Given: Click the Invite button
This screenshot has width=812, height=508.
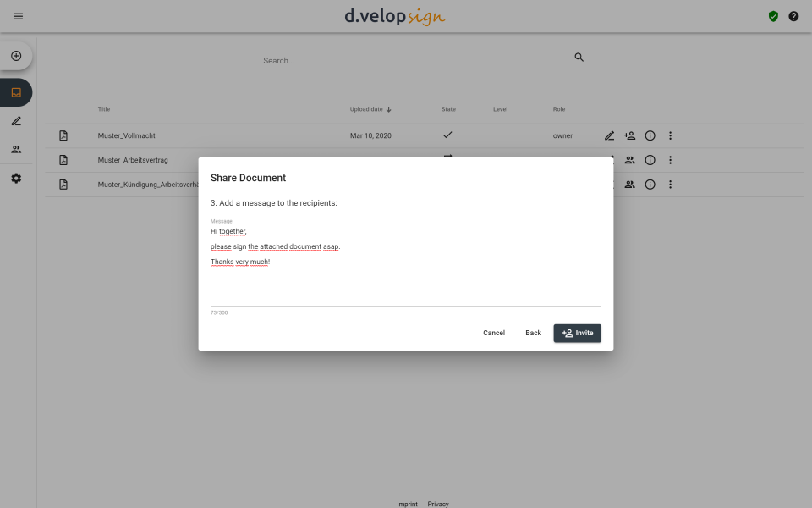Looking at the screenshot, I should 578,333.
